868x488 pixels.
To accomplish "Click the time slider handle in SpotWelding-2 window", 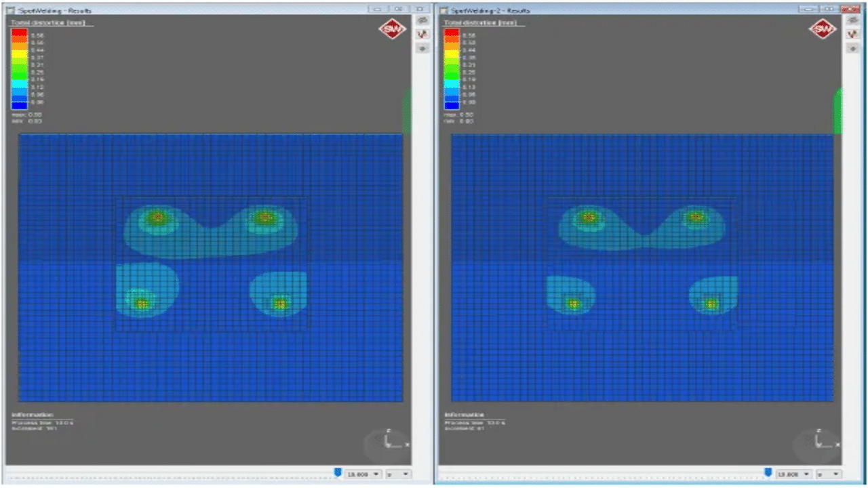I will (768, 472).
